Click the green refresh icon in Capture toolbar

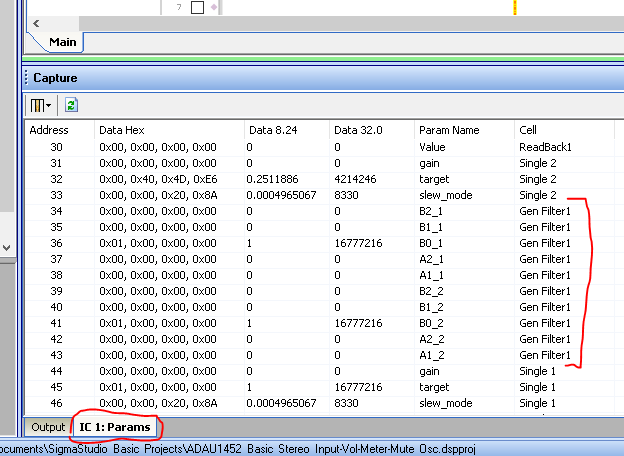71,105
